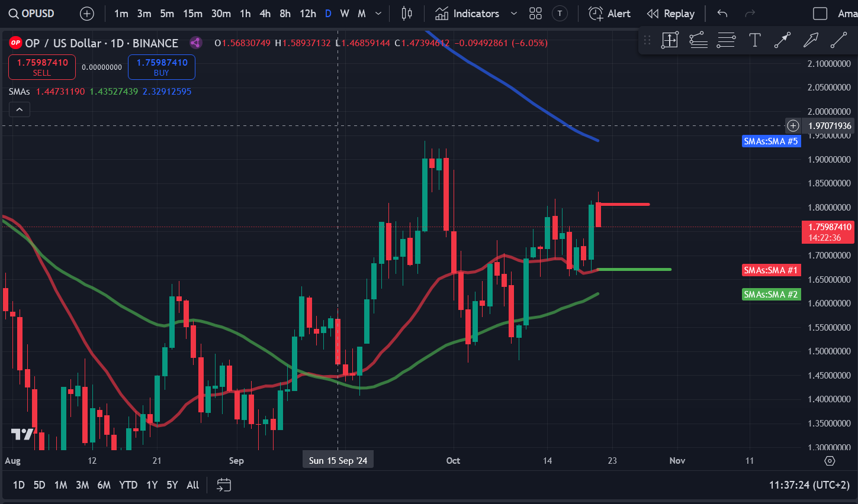The width and height of the screenshot is (858, 504).
Task: Select the weekly W interval
Action: tap(345, 13)
